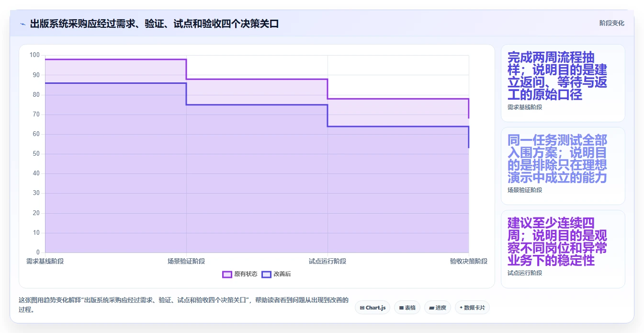Click the description paragraph starting 这张图用趋势变化
644x333 pixels.
(184, 305)
